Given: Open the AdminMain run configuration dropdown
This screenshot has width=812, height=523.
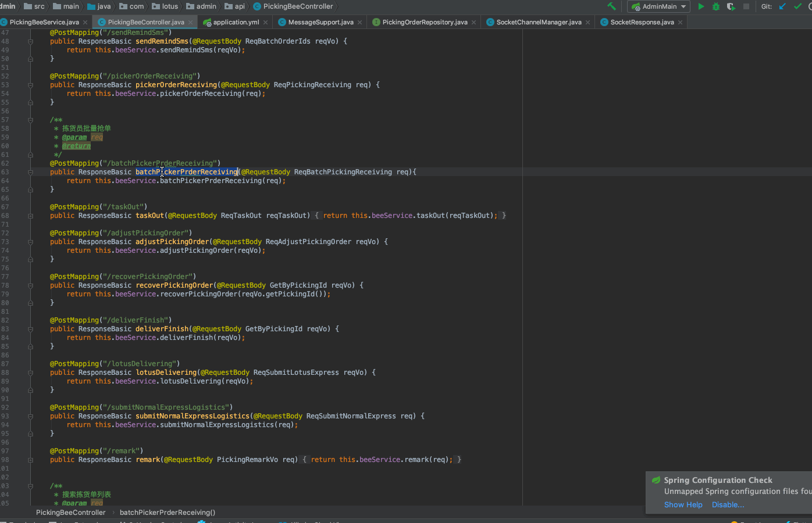Looking at the screenshot, I should [659, 6].
